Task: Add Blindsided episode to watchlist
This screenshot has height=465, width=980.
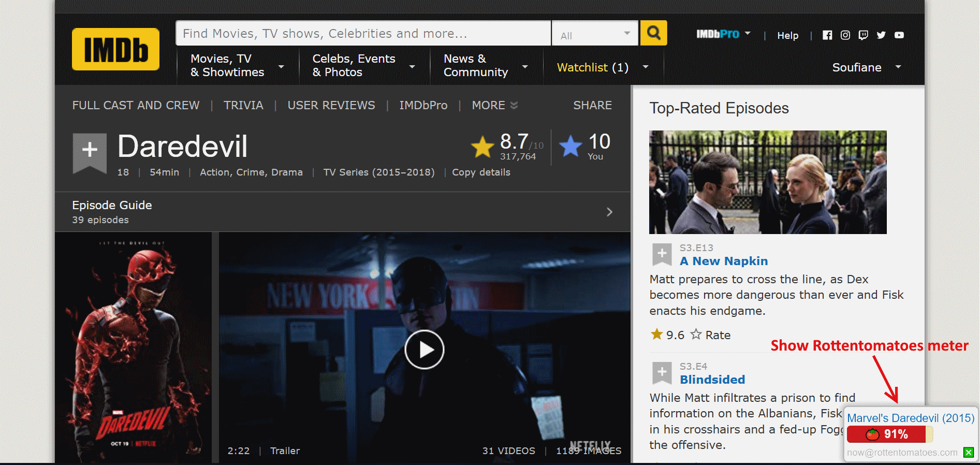Action: pyautogui.click(x=662, y=373)
